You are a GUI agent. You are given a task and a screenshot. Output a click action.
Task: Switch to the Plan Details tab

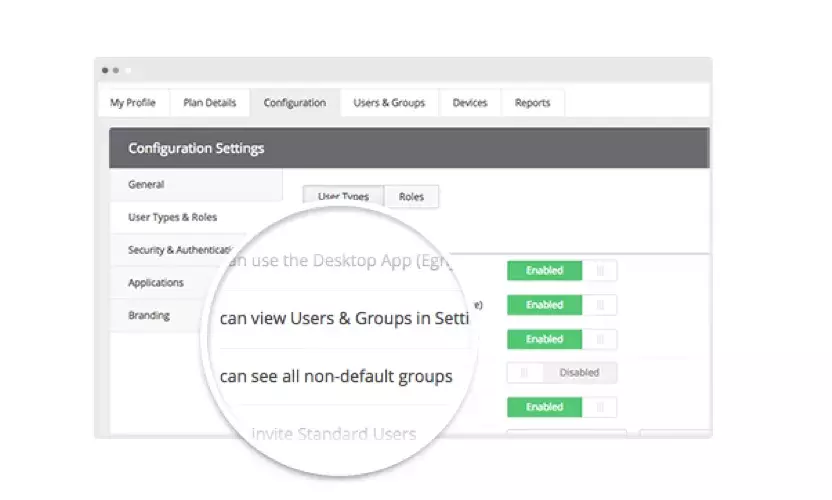coord(210,102)
